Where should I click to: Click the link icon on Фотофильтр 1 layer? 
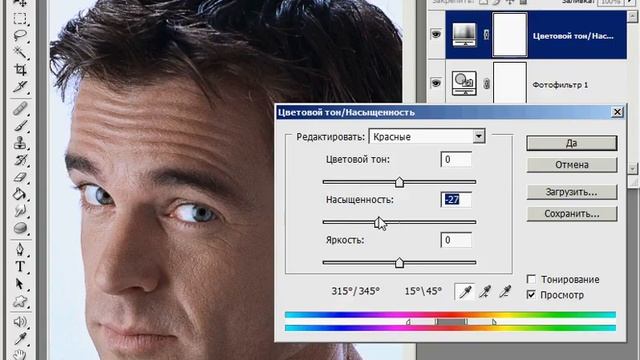486,84
